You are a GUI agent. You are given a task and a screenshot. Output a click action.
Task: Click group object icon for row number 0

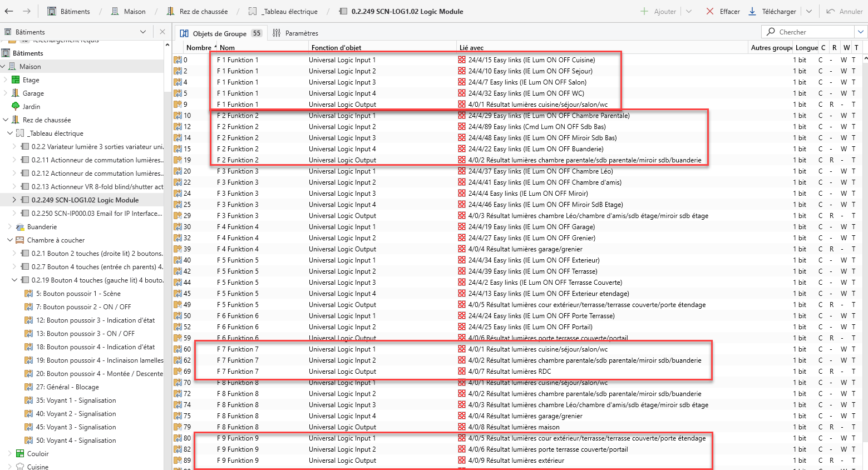pyautogui.click(x=177, y=60)
